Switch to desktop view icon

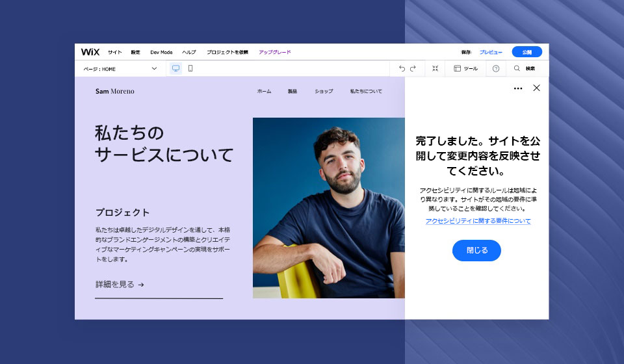[175, 68]
